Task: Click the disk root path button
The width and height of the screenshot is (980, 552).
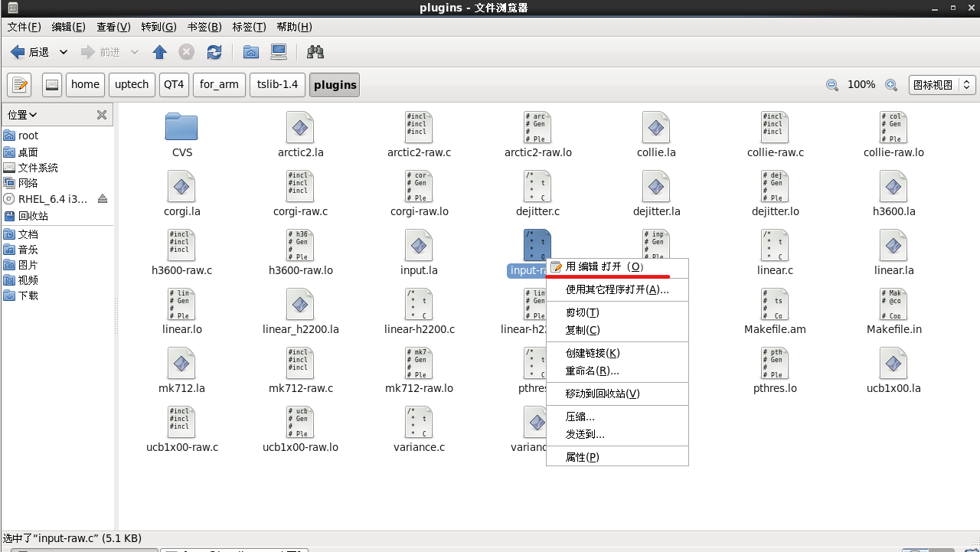Action: pyautogui.click(x=52, y=85)
